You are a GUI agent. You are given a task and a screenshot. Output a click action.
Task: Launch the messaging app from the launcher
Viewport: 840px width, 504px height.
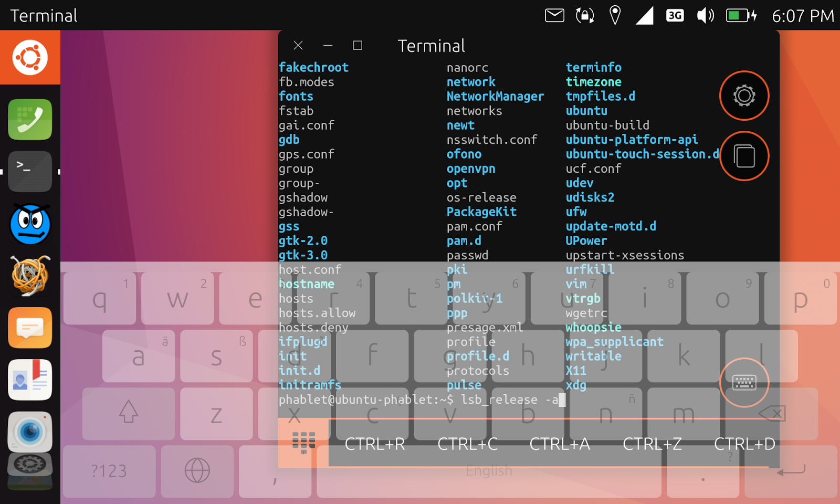(x=30, y=328)
